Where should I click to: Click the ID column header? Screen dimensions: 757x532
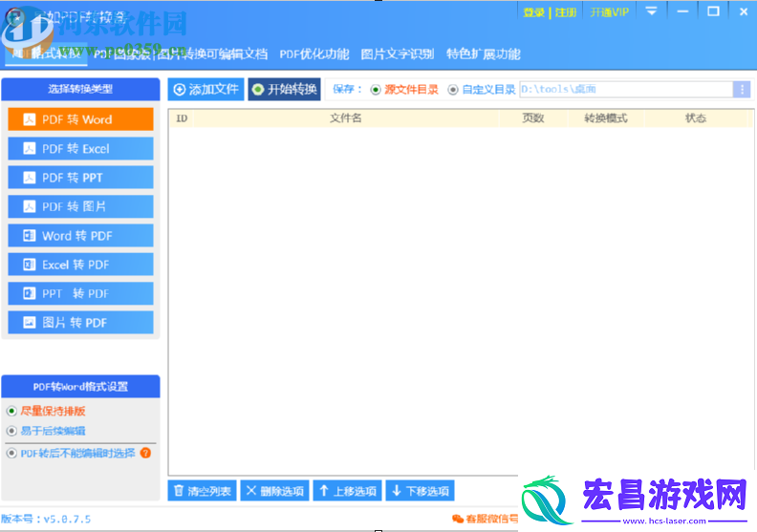pos(182,118)
